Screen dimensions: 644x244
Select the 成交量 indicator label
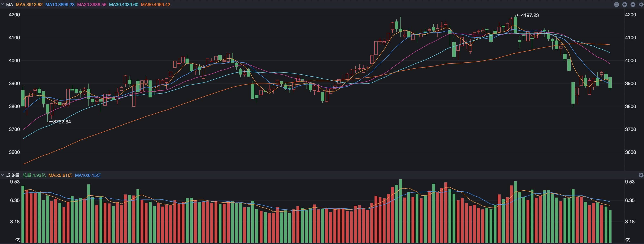[x=12, y=175]
